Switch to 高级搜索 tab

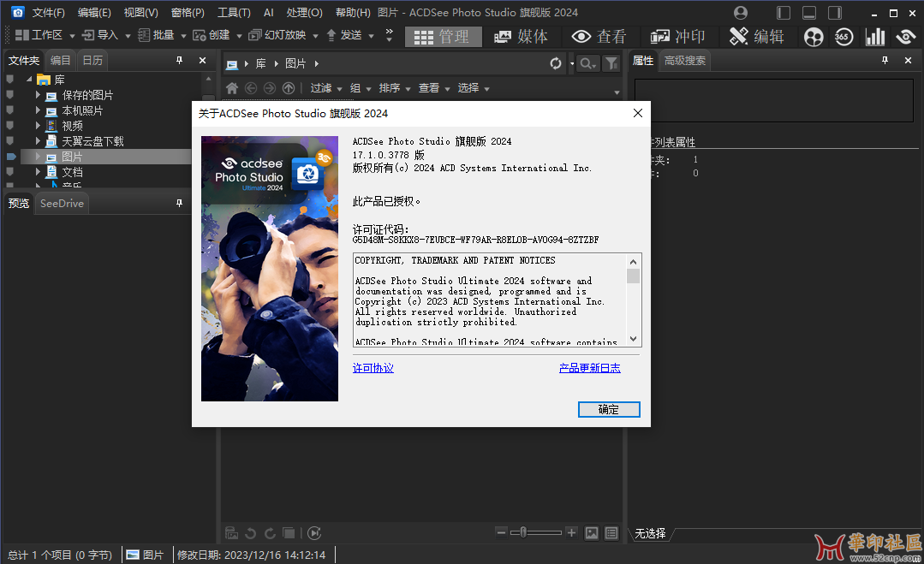685,60
